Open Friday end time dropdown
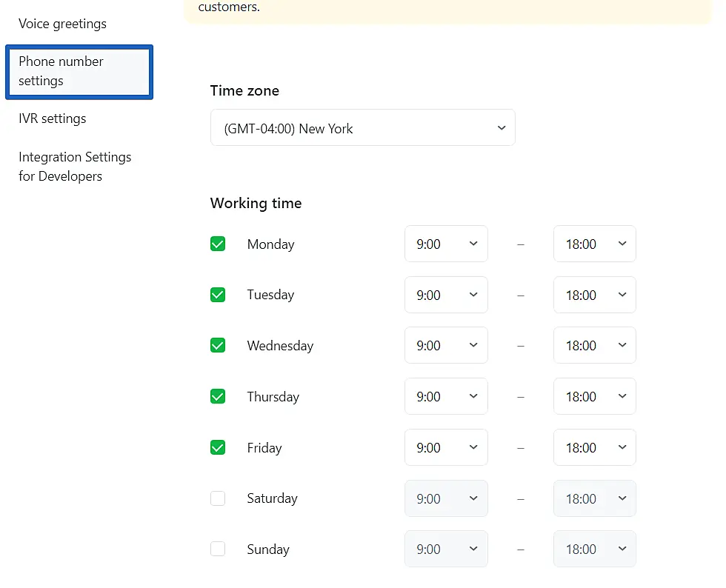The width and height of the screenshot is (726, 588). pos(594,447)
